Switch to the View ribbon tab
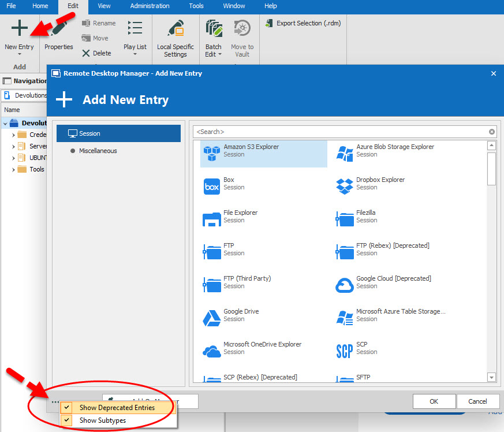The width and height of the screenshot is (504, 432). 104,6
